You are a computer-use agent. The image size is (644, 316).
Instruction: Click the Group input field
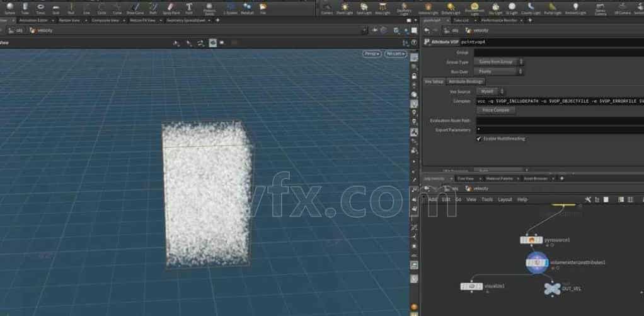(x=558, y=52)
